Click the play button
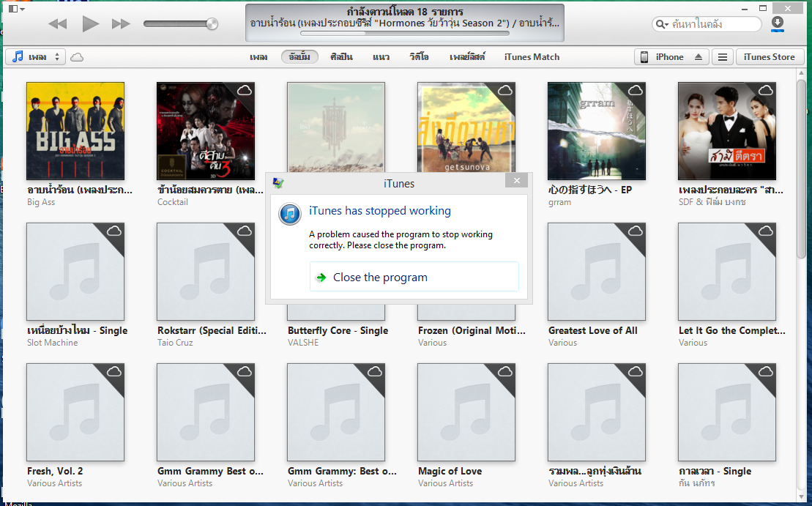 tap(90, 23)
